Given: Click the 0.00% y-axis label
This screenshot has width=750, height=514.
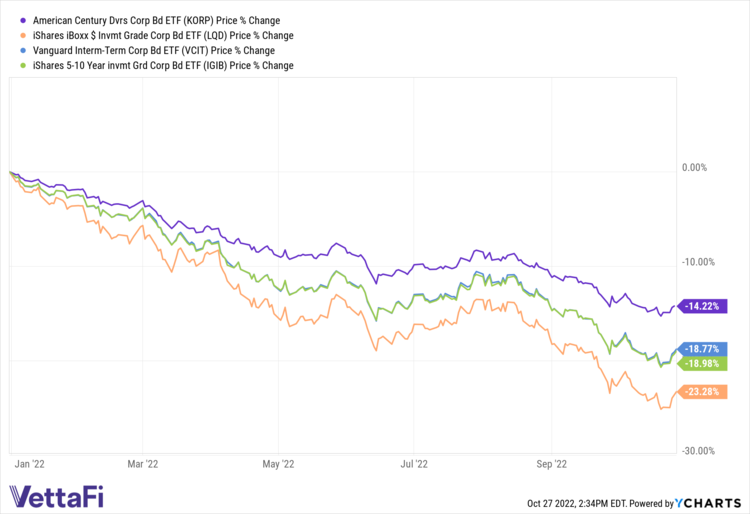Looking at the screenshot, I should point(693,168).
